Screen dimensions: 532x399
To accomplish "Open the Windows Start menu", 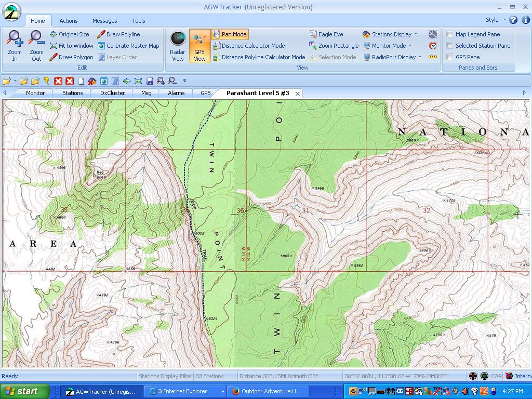I will tap(24, 391).
